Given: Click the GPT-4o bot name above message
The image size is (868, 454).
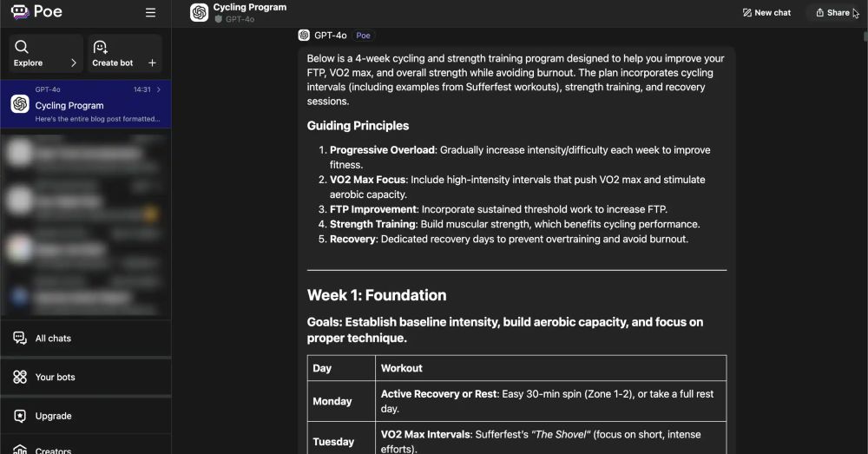Looking at the screenshot, I should (x=331, y=36).
